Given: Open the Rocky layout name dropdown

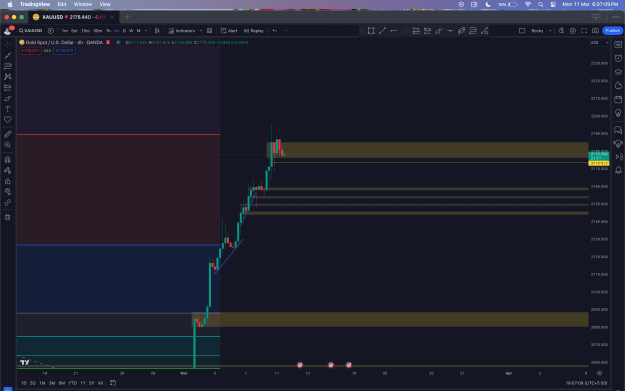Looking at the screenshot, I should pos(541,31).
